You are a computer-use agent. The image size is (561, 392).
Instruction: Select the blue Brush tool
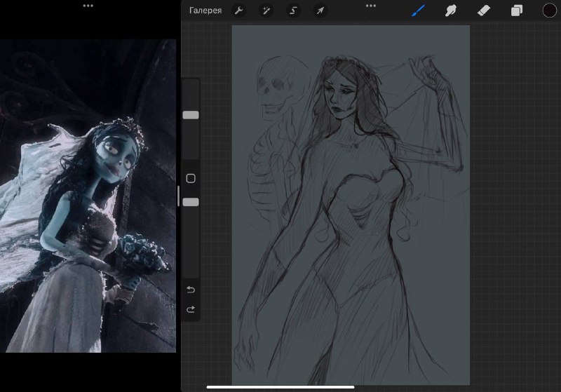[x=418, y=11]
